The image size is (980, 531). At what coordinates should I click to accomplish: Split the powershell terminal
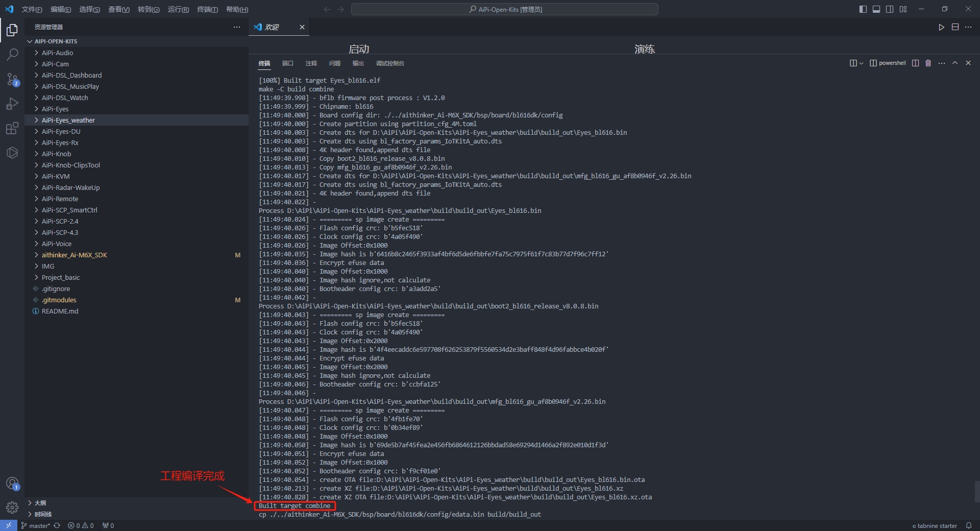coord(915,63)
